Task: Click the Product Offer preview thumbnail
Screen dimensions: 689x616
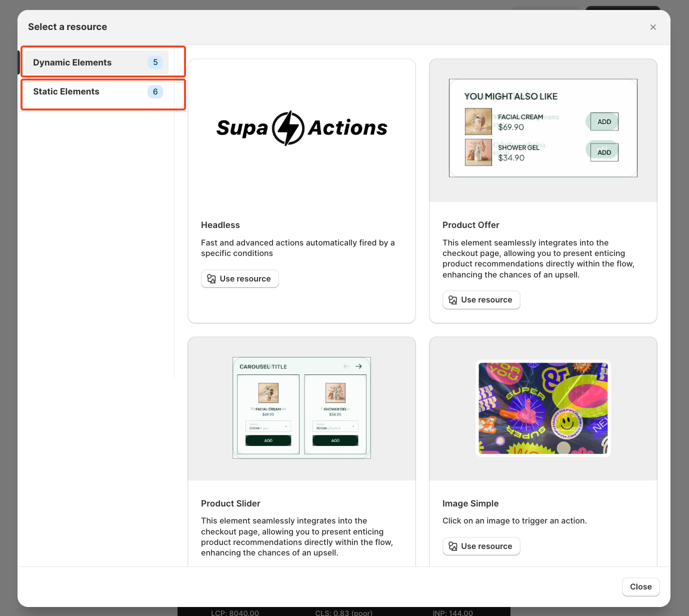Action: point(543,128)
